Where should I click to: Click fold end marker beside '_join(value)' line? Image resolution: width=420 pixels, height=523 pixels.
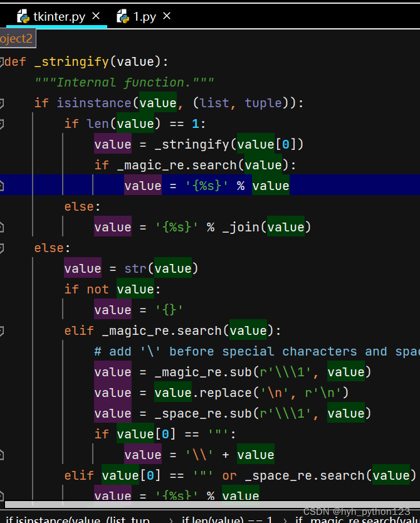point(1,227)
